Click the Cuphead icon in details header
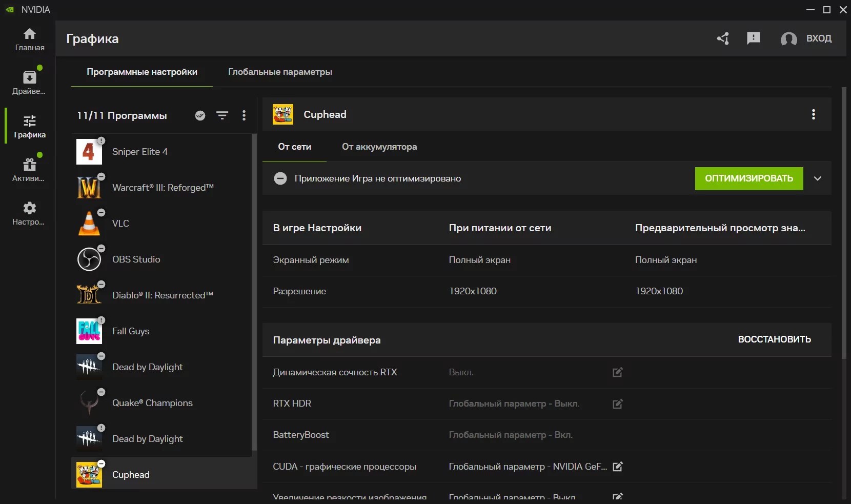 coord(283,114)
